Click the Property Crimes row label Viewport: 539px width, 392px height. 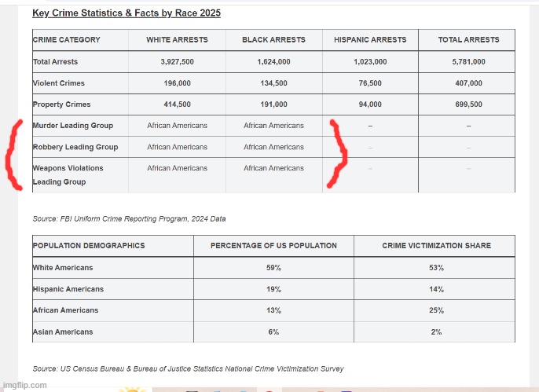(x=61, y=104)
